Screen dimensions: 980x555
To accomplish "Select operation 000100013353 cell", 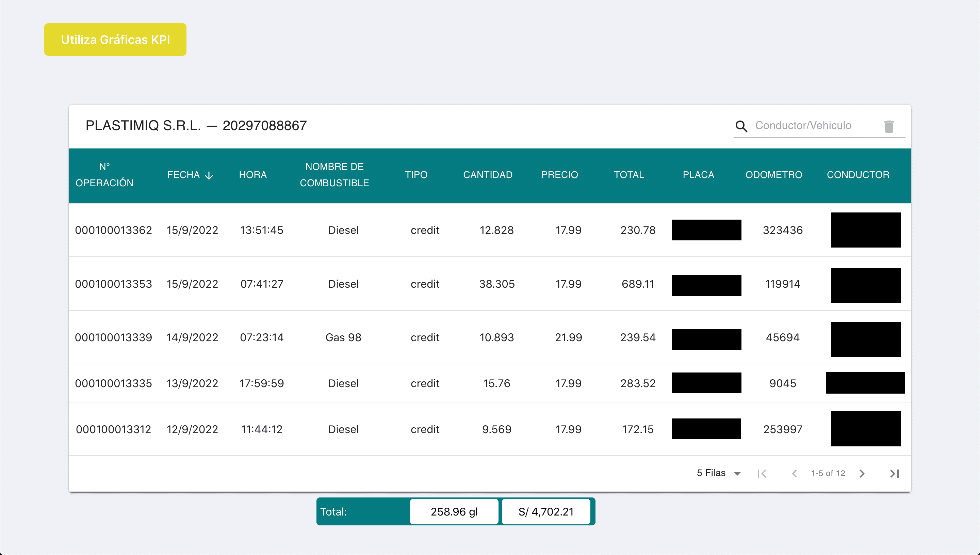I will tap(114, 284).
